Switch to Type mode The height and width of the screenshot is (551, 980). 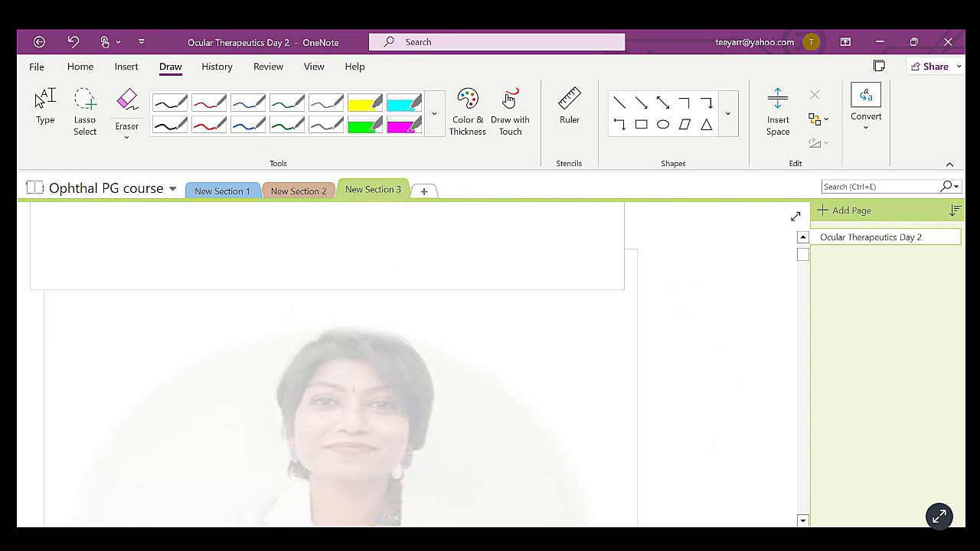[x=45, y=106]
